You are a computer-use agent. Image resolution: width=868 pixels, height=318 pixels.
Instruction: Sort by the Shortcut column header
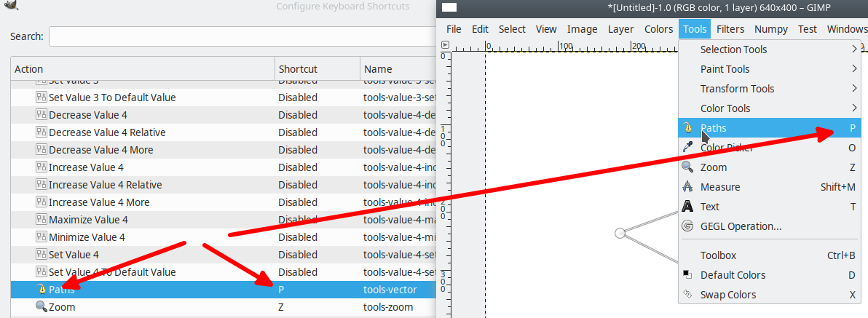pyautogui.click(x=317, y=69)
